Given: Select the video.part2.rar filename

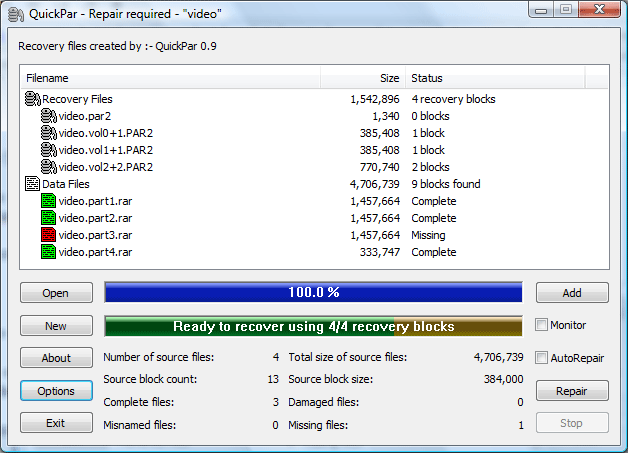Looking at the screenshot, I should (95, 218).
